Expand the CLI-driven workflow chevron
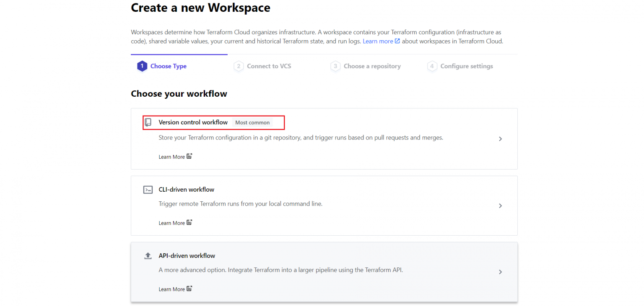 coord(500,206)
